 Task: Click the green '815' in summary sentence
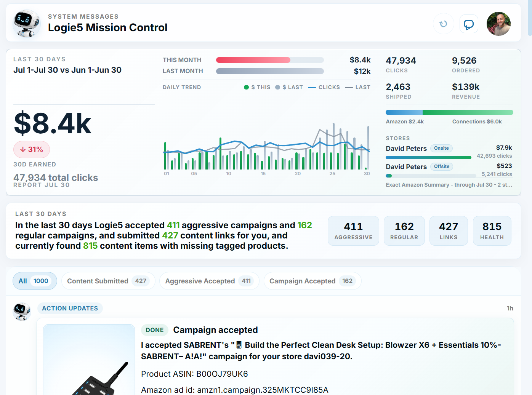coord(90,246)
